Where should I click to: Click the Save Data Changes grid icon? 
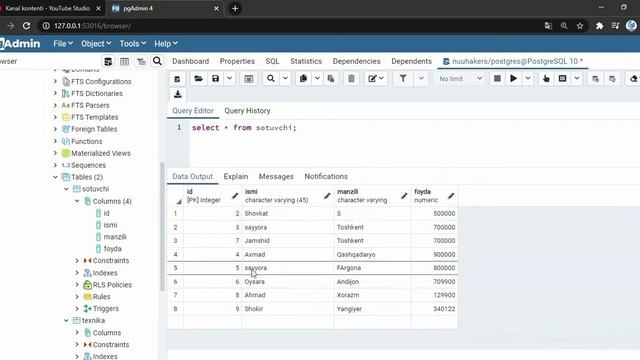tap(249, 78)
